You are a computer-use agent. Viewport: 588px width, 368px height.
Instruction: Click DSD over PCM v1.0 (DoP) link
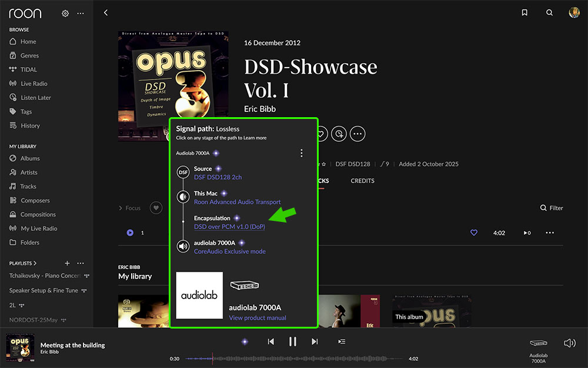[229, 227]
